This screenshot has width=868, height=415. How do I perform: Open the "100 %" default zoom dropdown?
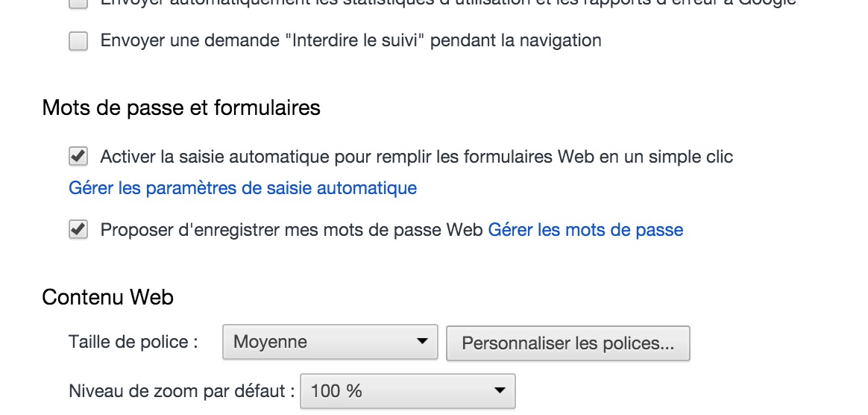(x=406, y=390)
